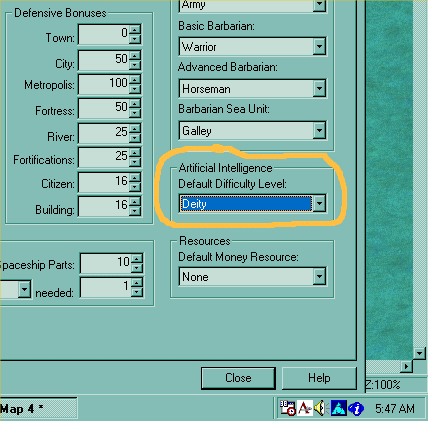This screenshot has width=428, height=421.
Task: Click inside the Building value field
Action: pyautogui.click(x=104, y=207)
